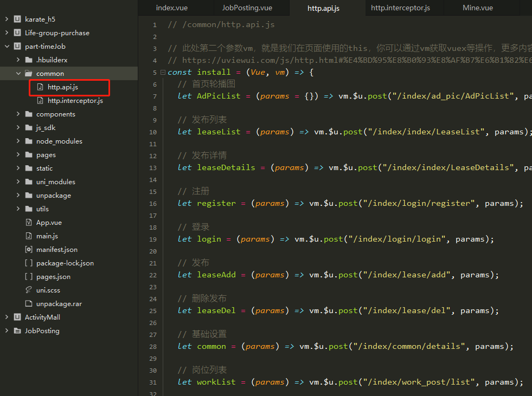Viewport: 532px width, 396px height.
Task: Click the js_sdk folder icon
Action: [29, 128]
